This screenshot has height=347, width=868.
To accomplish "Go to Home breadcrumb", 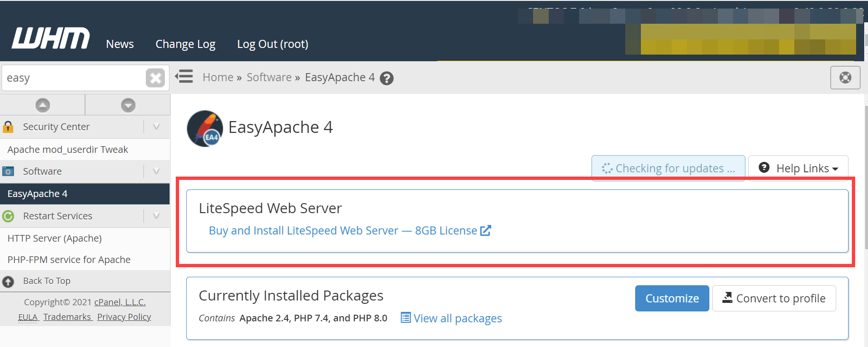I will [x=218, y=77].
